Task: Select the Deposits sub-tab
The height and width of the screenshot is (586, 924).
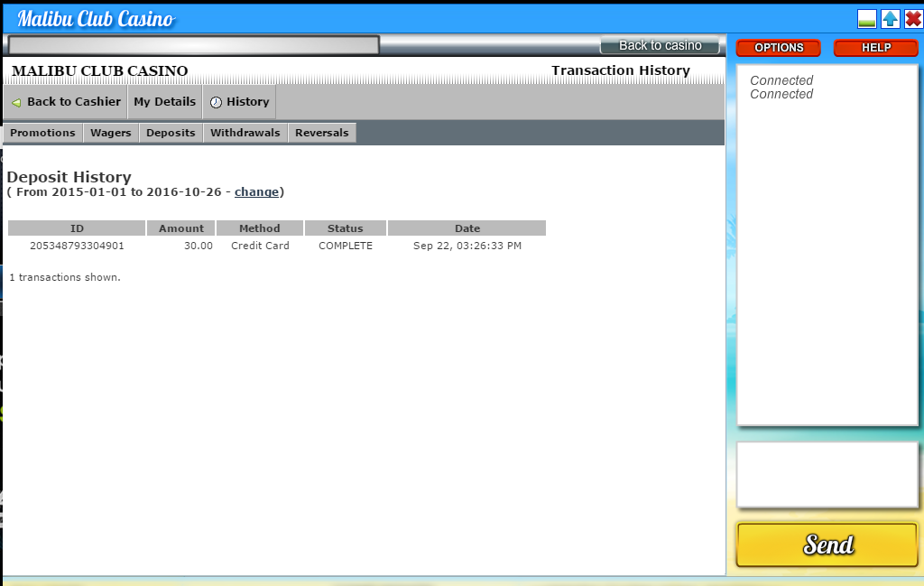Action: pyautogui.click(x=171, y=133)
